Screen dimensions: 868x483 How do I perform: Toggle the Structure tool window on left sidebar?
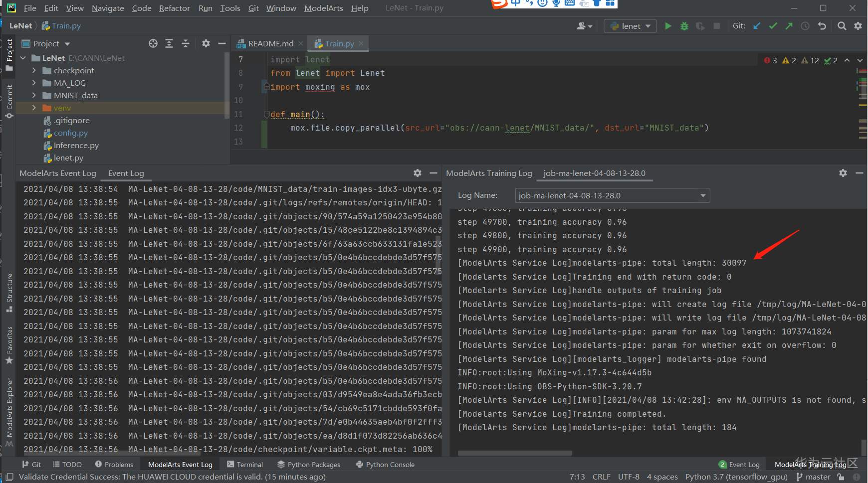click(9, 292)
